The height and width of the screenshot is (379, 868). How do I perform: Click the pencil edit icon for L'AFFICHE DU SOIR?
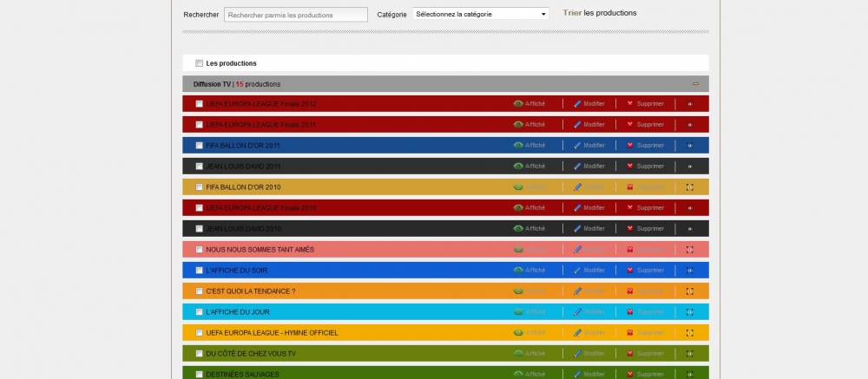tap(577, 271)
